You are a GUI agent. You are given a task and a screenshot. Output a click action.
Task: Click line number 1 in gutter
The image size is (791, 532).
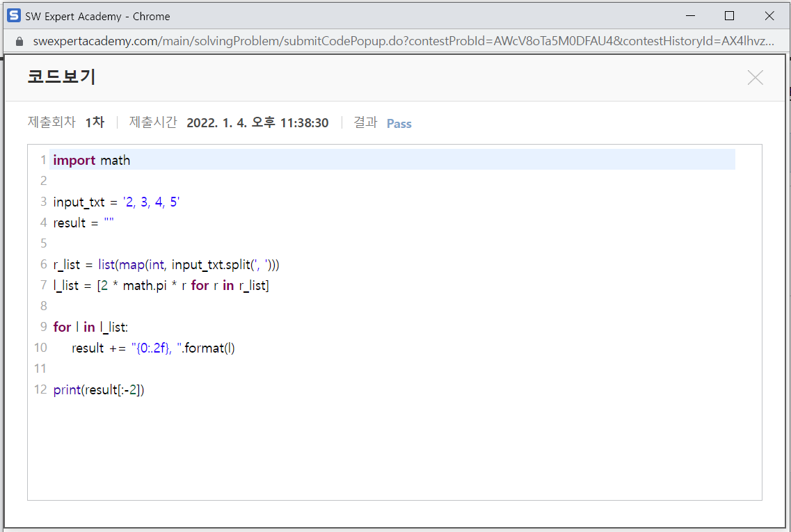coord(43,161)
